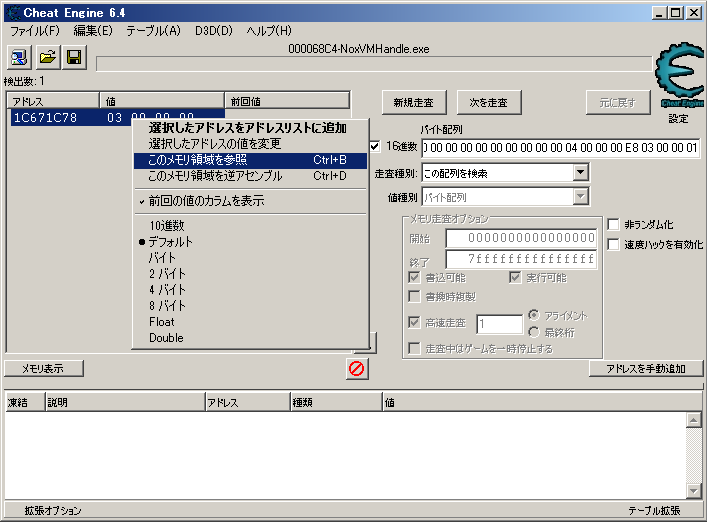Click the 開始 address input field
The width and height of the screenshot is (707, 522).
(x=521, y=238)
